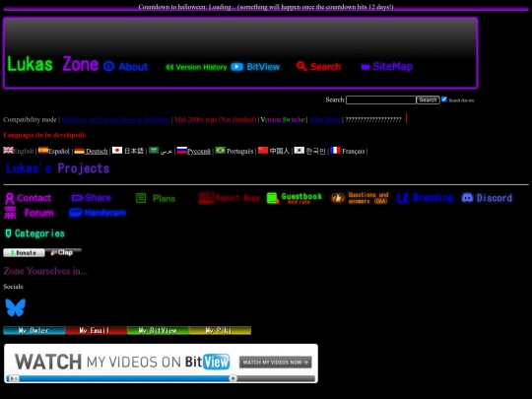532x399 pixels.
Task: Click the question marks mode link
Action: (x=372, y=119)
